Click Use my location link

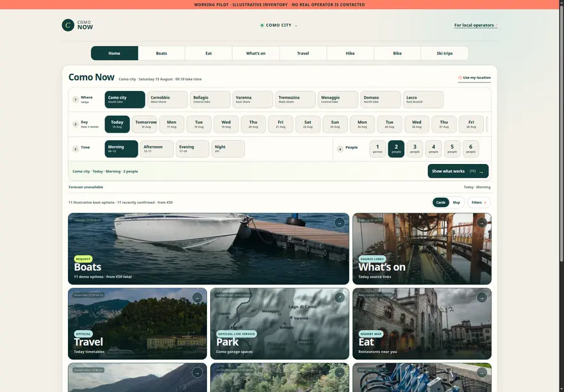tap(474, 78)
